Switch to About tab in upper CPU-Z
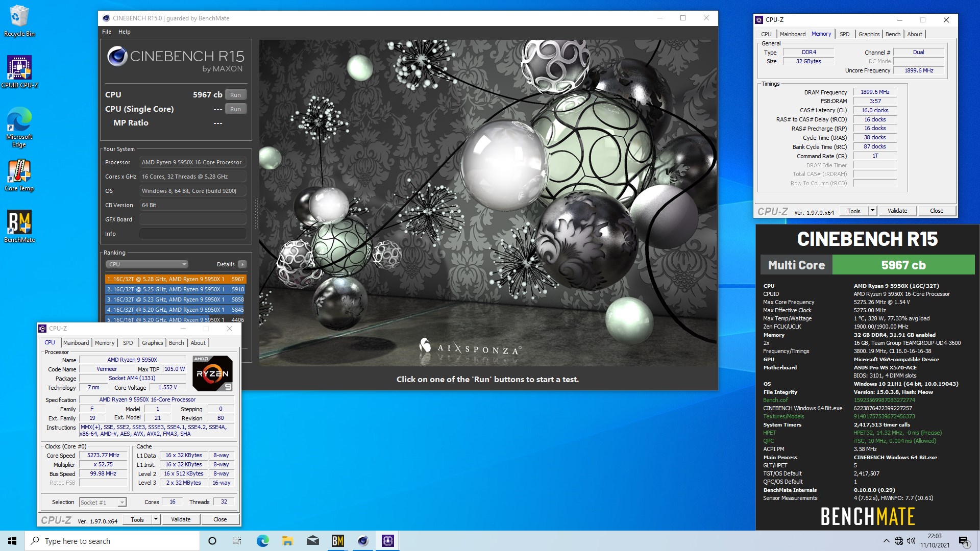This screenshot has width=980, height=551. pos(915,34)
